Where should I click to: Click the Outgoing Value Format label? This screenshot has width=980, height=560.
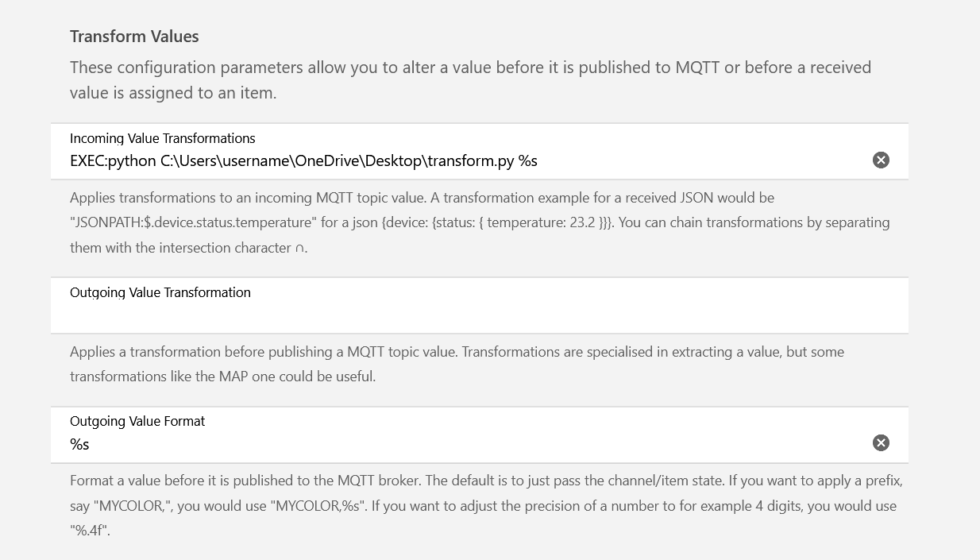click(x=137, y=421)
